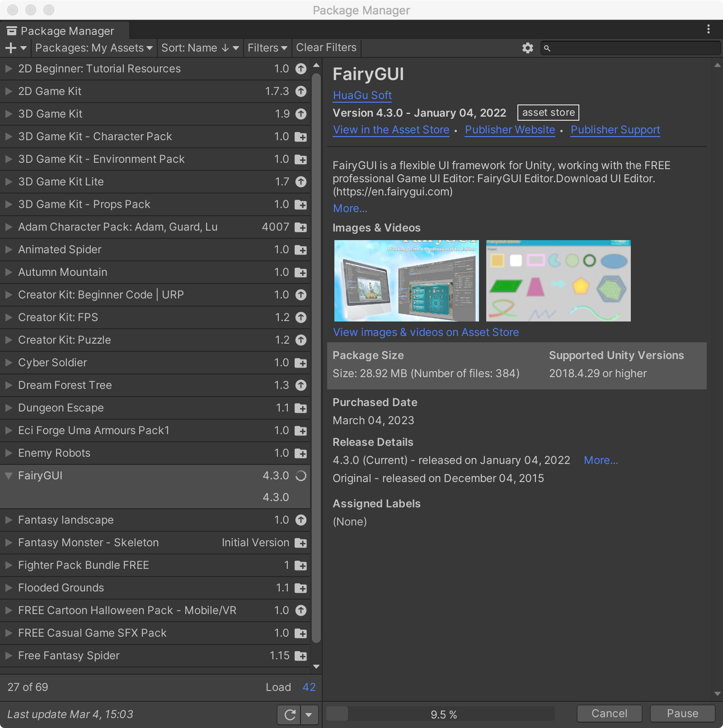Open the three-dot panel options menu
The width and height of the screenshot is (723, 728).
pos(708,29)
